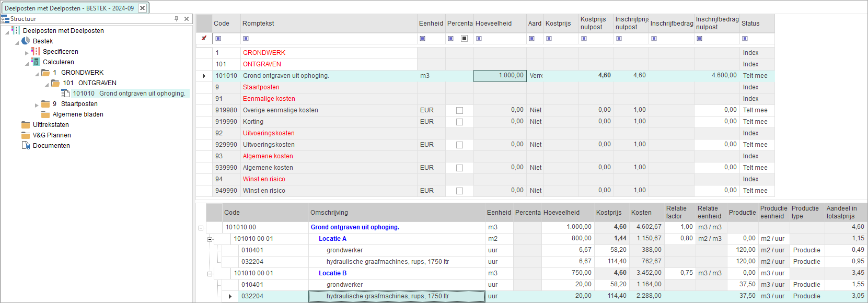
Task: Click the Specificeren icon in the tree
Action: (36, 51)
